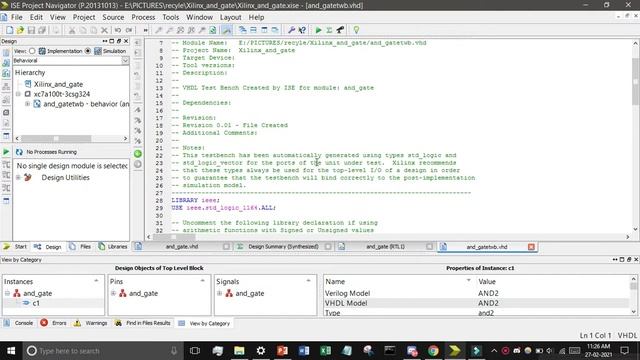Click the taskbar search box
Screen dimensions: 640x360
point(102,351)
